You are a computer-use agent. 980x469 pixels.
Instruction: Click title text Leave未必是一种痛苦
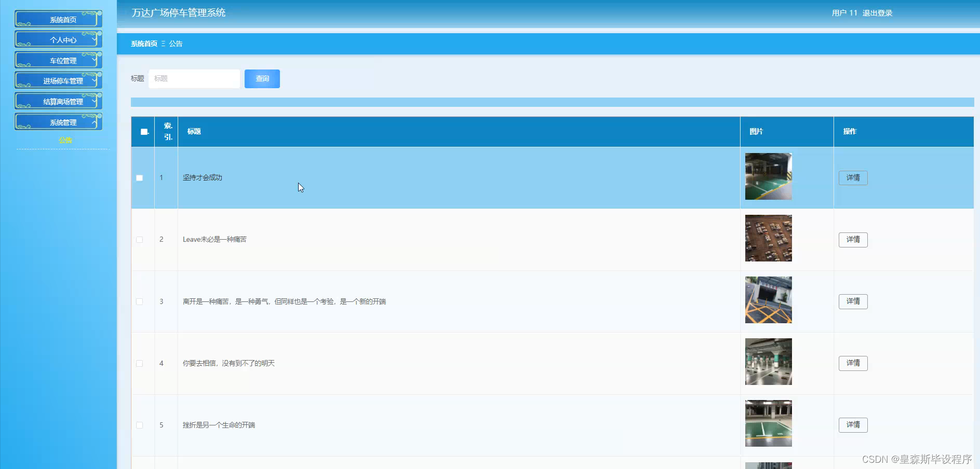pos(214,239)
